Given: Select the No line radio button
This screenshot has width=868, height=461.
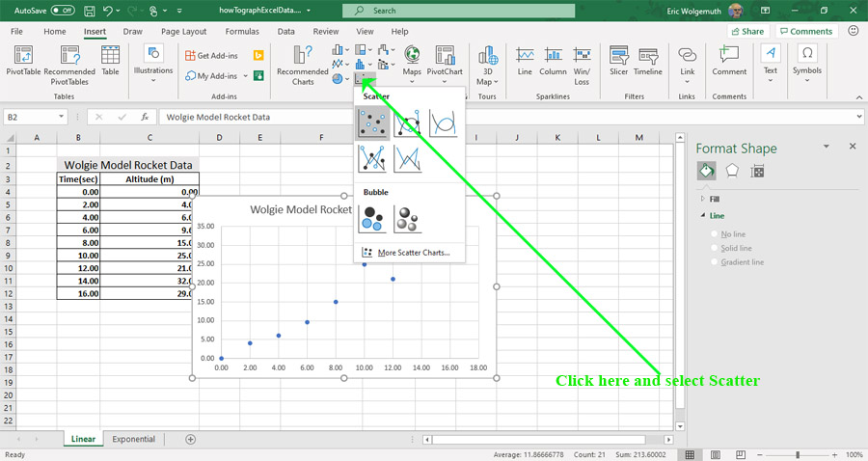Looking at the screenshot, I should click(715, 234).
